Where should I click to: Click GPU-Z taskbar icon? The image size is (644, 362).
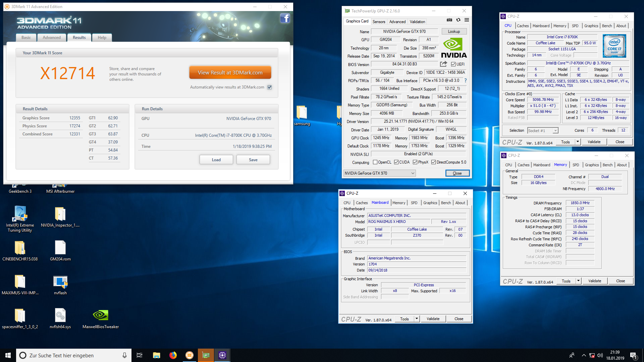[x=206, y=355]
